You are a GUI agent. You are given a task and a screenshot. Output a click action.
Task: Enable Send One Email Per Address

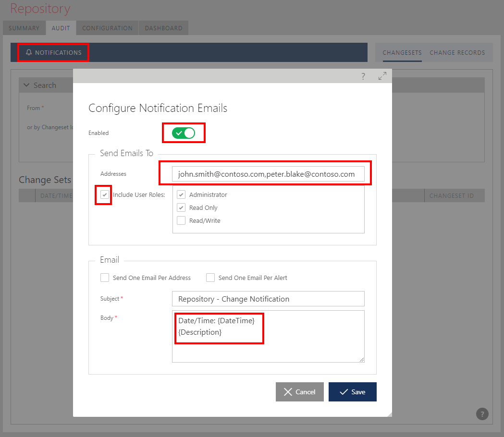pyautogui.click(x=104, y=278)
